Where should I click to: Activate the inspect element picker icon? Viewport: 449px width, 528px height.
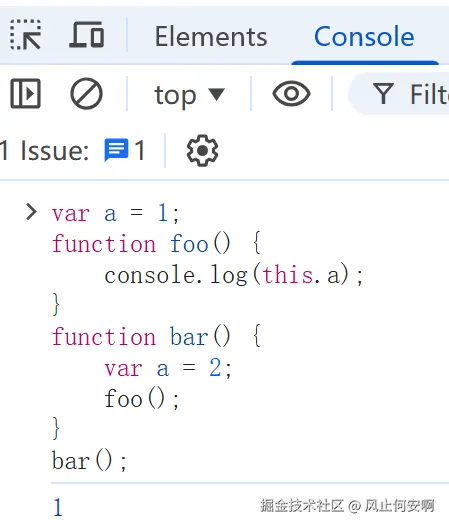[26, 35]
